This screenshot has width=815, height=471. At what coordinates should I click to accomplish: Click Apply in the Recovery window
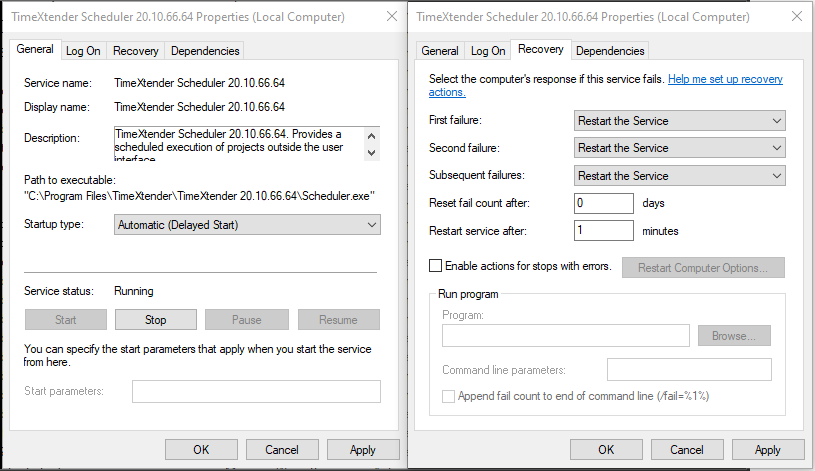click(x=768, y=450)
